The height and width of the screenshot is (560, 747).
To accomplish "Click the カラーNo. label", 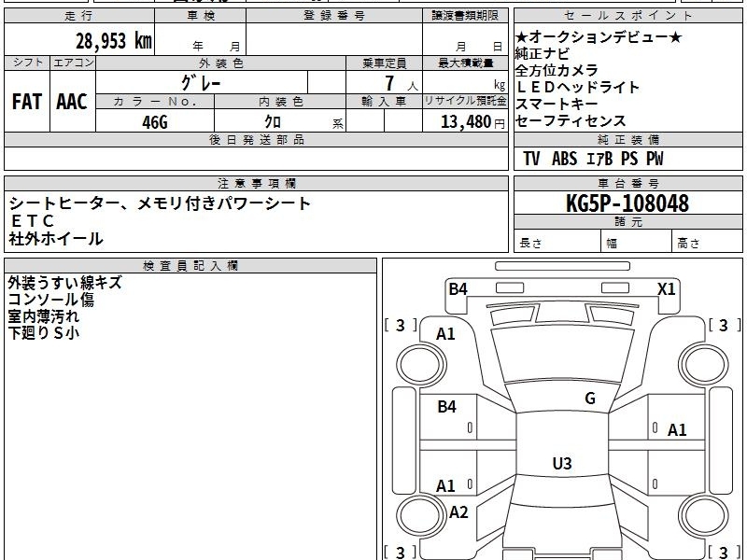I will click(x=155, y=102).
